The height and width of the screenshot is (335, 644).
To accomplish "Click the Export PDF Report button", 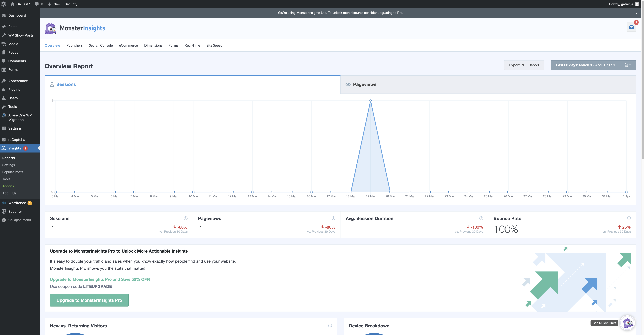I will point(524,65).
